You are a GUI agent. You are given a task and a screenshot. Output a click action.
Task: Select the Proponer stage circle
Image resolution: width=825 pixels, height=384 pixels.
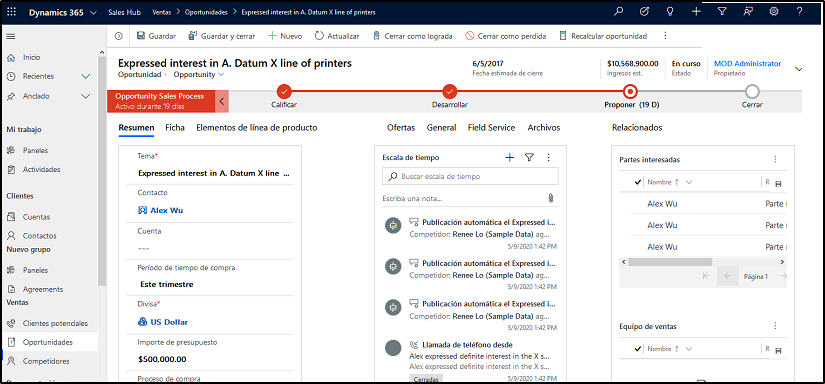pyautogui.click(x=630, y=92)
